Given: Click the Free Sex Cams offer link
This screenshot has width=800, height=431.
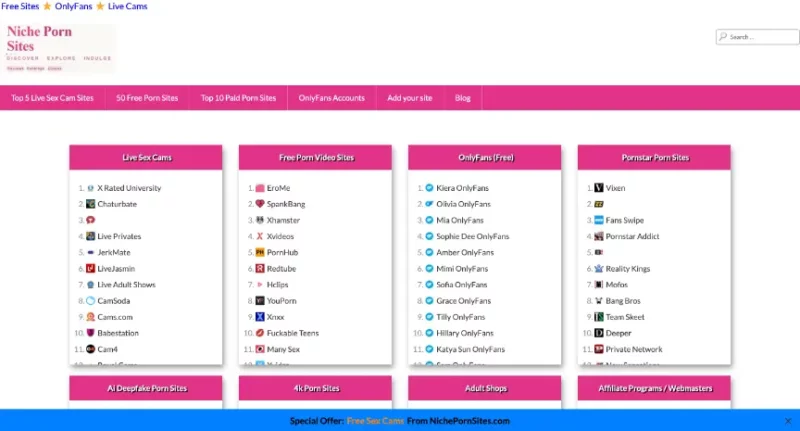Looking at the screenshot, I should (x=375, y=421).
